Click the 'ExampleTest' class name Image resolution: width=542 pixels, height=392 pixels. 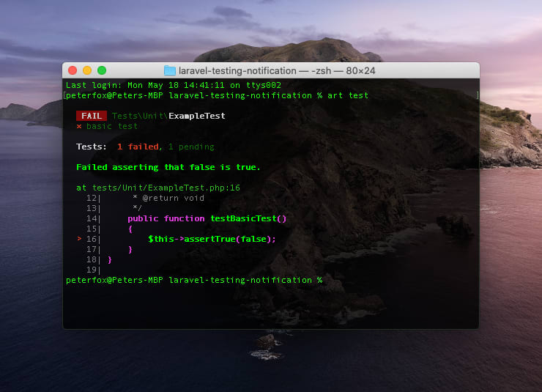point(197,116)
